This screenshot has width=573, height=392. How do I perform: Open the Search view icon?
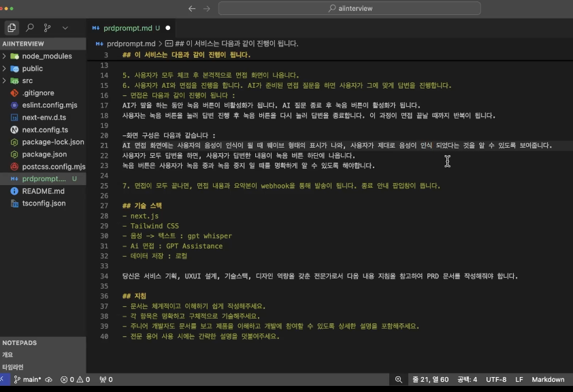click(29, 27)
